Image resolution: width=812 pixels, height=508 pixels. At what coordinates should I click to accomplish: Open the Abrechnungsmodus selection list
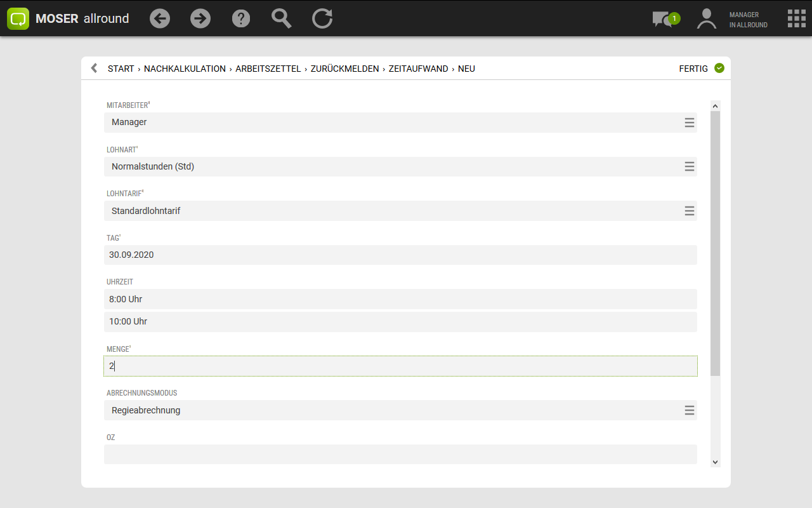(690, 410)
